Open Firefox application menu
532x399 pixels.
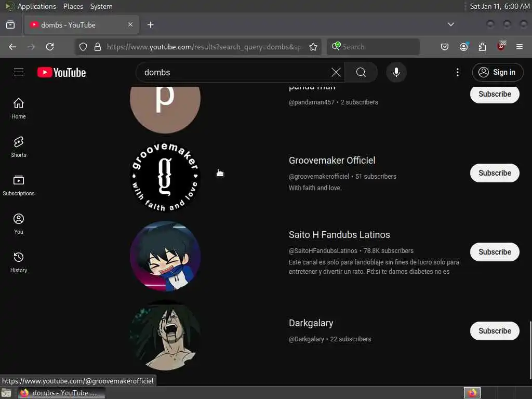[x=520, y=47]
